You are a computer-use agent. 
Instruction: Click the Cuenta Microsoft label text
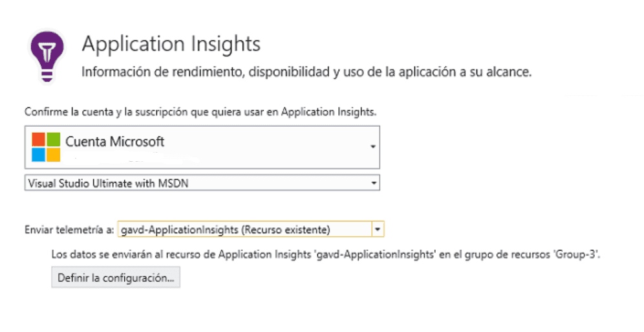115,142
